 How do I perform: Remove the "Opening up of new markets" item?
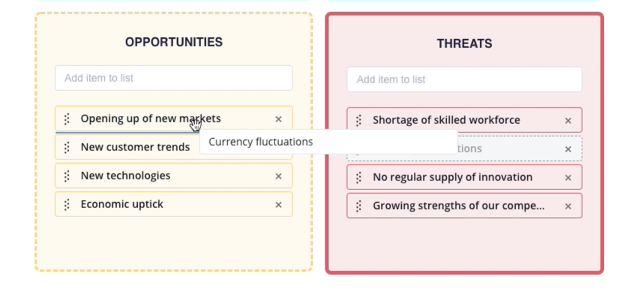pos(278,119)
